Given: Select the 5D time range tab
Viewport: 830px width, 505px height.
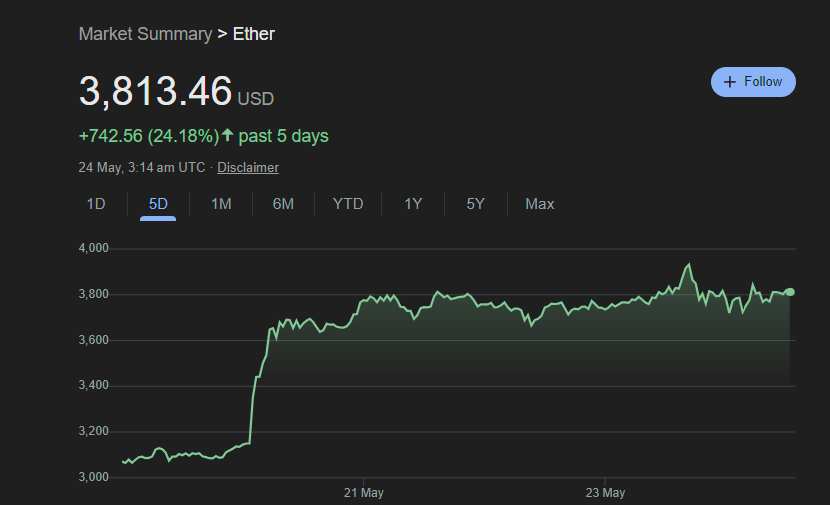Looking at the screenshot, I should pyautogui.click(x=158, y=204).
